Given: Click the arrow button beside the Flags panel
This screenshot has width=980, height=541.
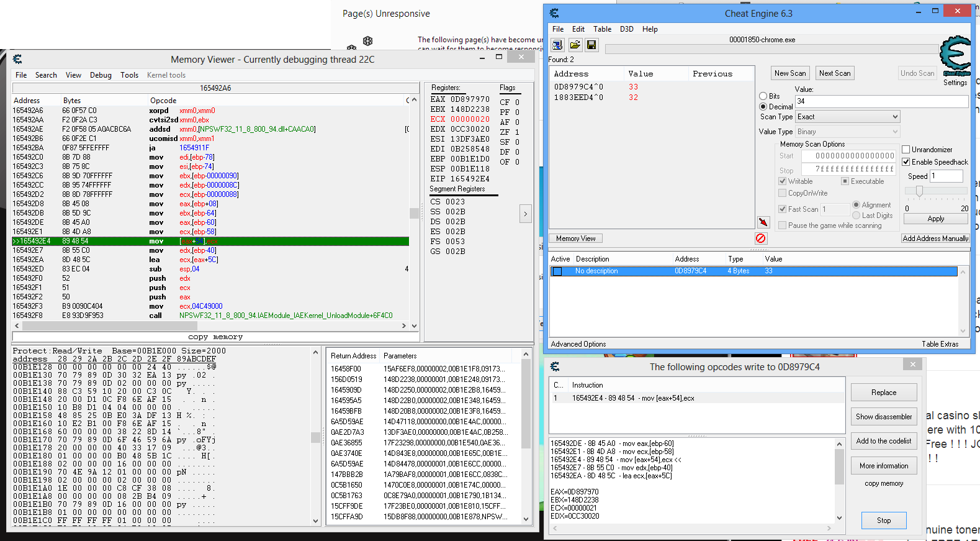Looking at the screenshot, I should tap(525, 214).
